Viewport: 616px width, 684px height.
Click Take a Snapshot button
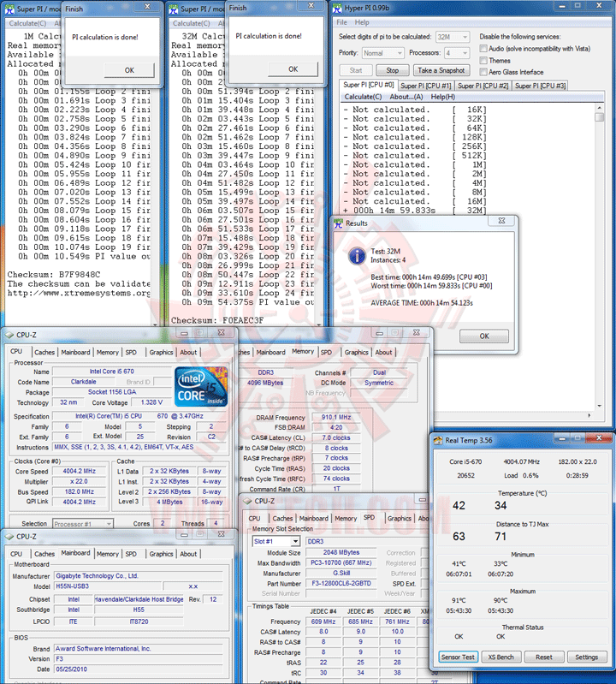coord(441,70)
